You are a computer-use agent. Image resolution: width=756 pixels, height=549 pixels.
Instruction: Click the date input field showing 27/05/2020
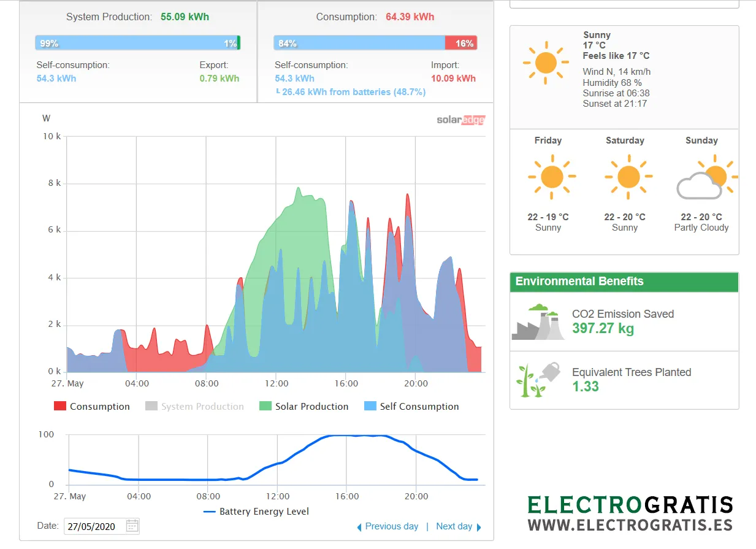click(95, 526)
